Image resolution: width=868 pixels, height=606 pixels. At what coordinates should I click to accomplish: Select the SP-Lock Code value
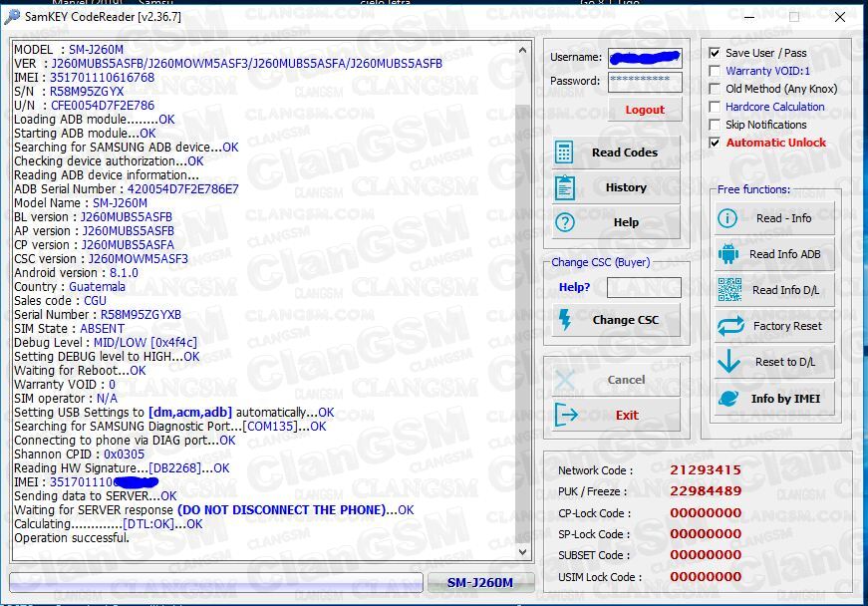pos(706,533)
